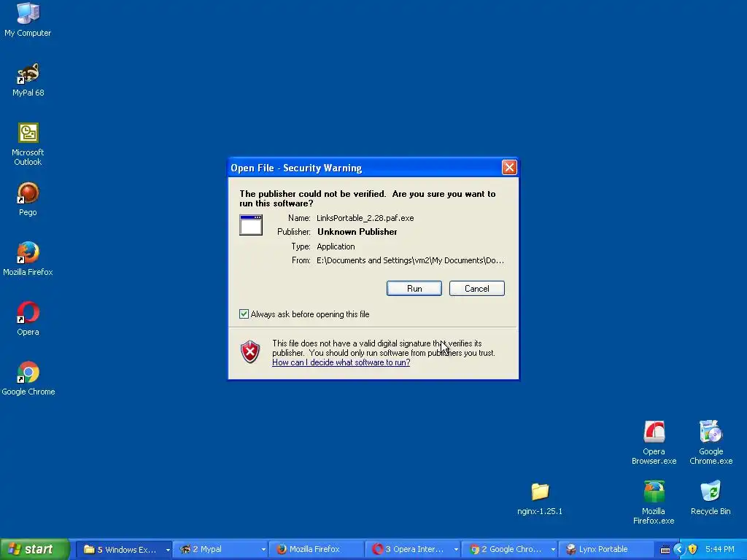Viewport: 747px width, 560px height.
Task: Close the Security Warning dialog
Action: click(509, 167)
